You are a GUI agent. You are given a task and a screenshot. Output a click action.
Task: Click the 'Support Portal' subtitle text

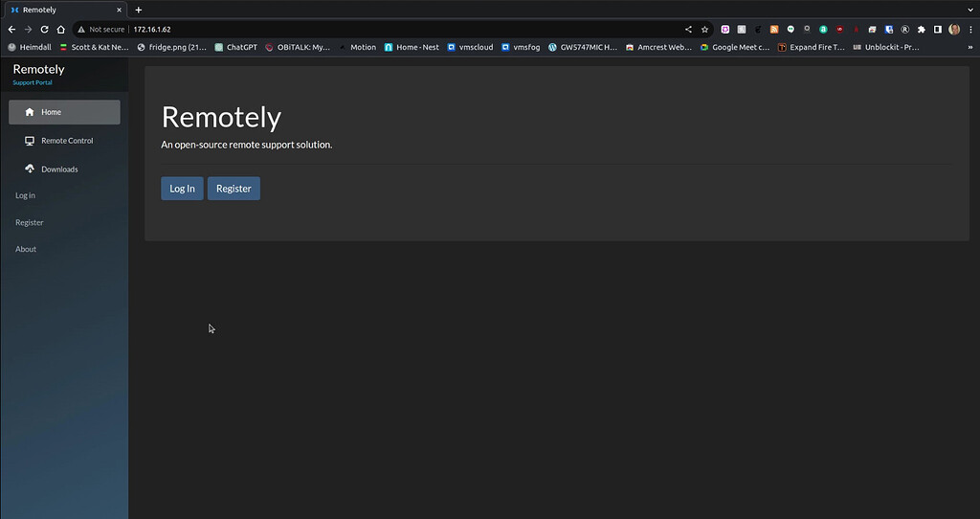tap(33, 82)
